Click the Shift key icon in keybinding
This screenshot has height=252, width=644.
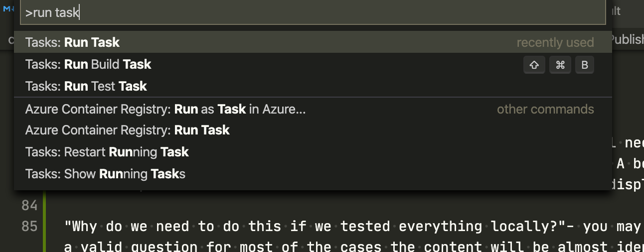point(534,65)
